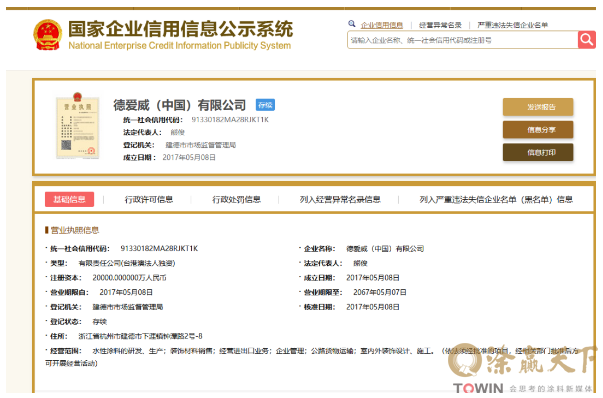Open the 列入严重违法失信企业名单(黑名单)信息 tab
This screenshot has width=603, height=398.
496,199
